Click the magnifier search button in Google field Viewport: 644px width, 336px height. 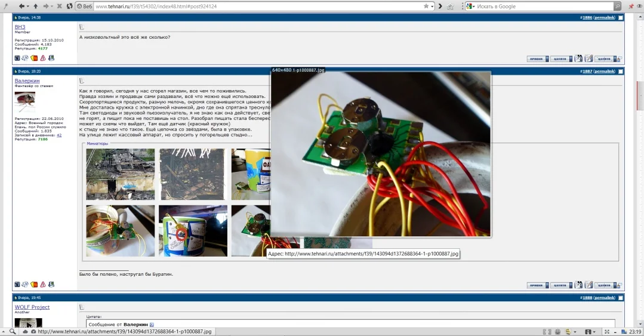tap(617, 6)
